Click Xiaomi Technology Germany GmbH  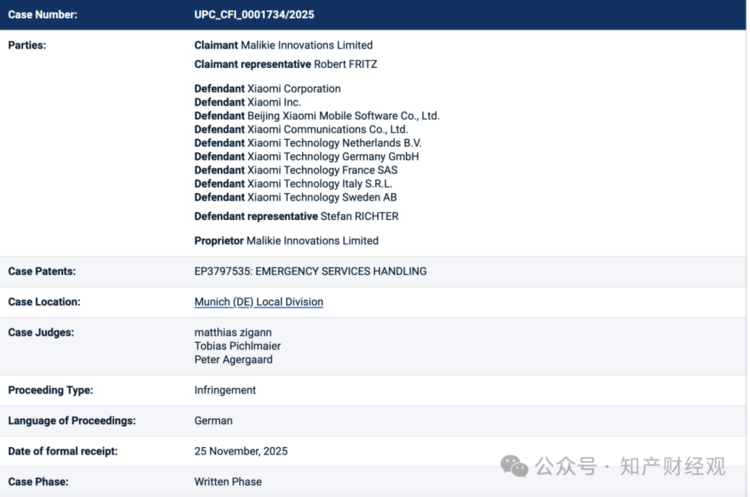pyautogui.click(x=333, y=157)
